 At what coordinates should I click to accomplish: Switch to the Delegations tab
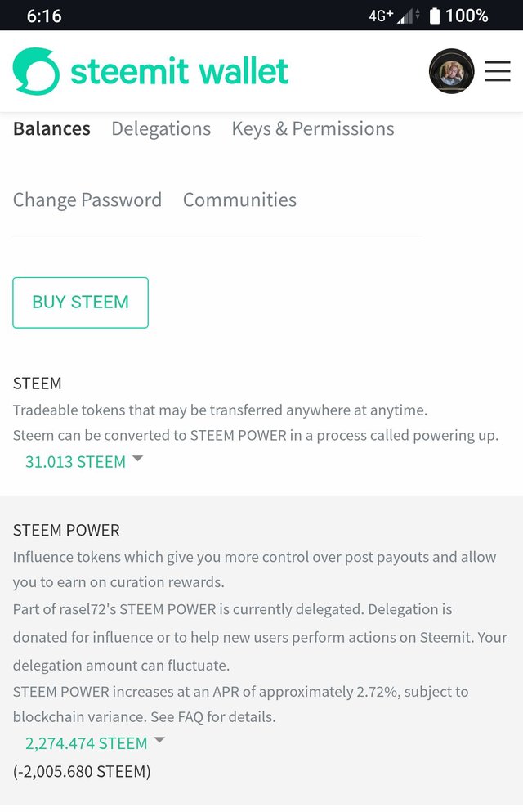click(161, 129)
